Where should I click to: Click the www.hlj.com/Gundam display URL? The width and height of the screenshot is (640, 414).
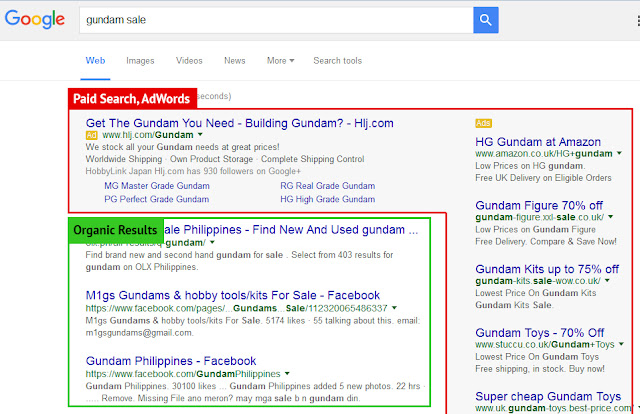pos(148,135)
